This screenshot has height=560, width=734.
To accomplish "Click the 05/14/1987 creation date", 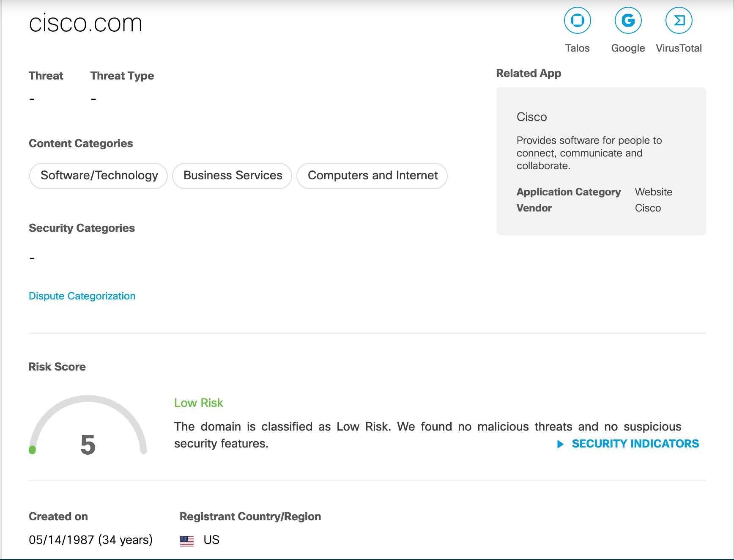I will click(x=61, y=540).
